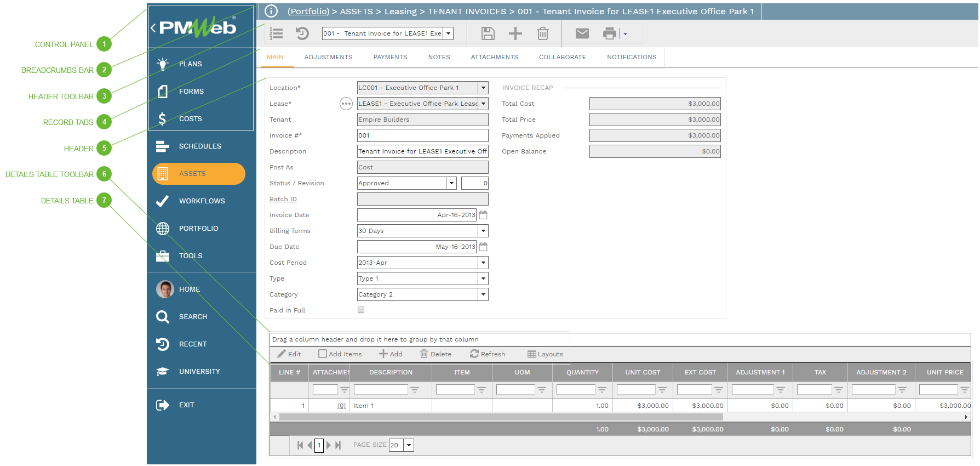
Task: Switch to the Attachments tab
Action: [x=495, y=57]
